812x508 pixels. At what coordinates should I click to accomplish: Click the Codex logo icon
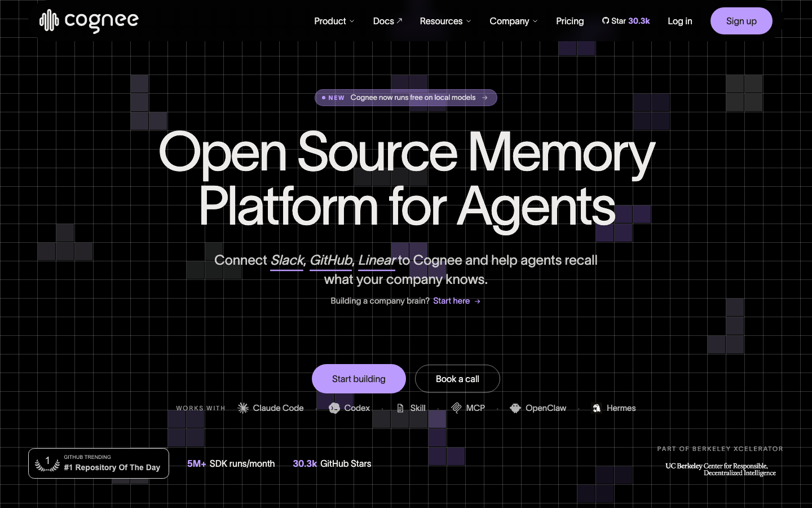tap(334, 408)
